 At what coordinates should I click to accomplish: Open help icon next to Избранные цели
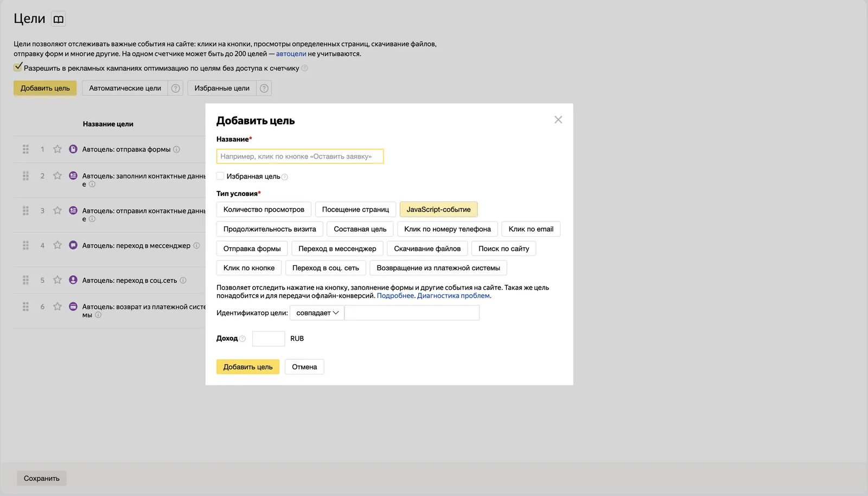pyautogui.click(x=264, y=88)
